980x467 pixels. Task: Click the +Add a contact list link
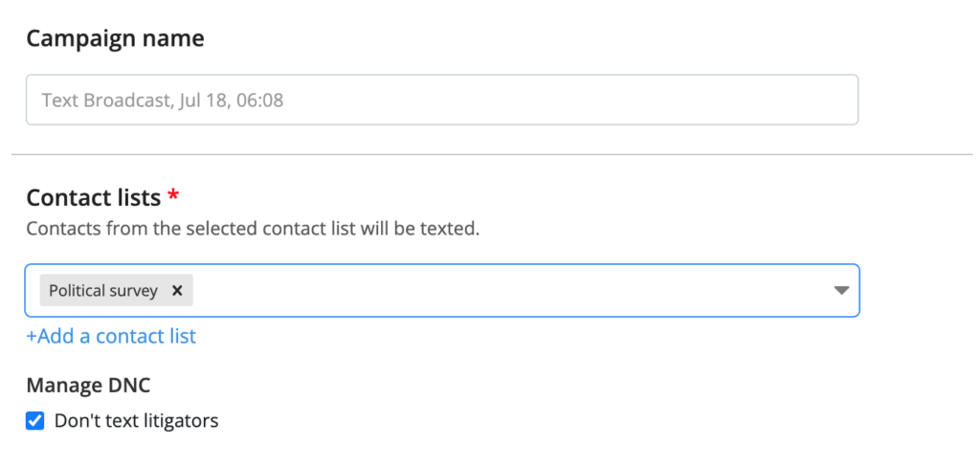point(111,336)
